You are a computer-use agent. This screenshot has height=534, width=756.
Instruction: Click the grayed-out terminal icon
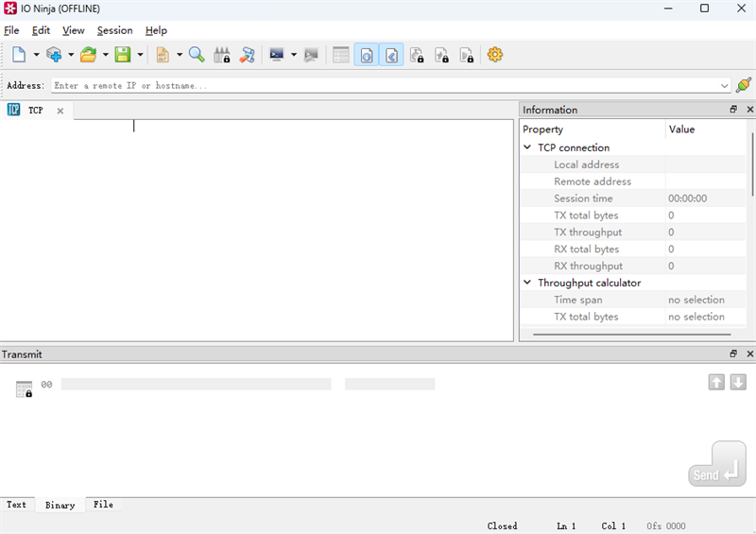(x=311, y=55)
